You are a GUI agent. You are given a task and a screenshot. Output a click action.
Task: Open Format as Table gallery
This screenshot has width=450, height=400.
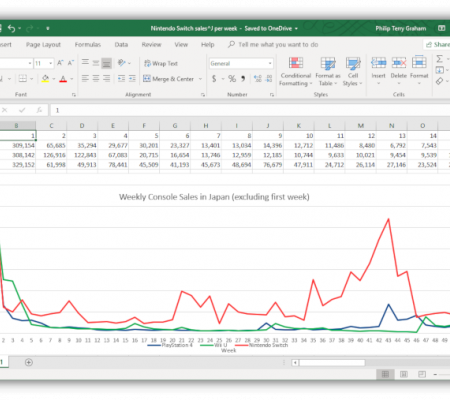coord(328,72)
